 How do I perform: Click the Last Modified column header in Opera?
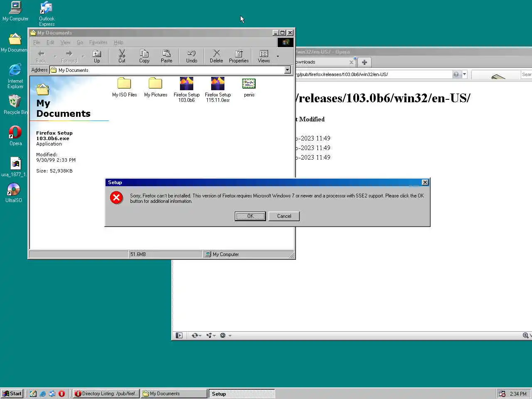[x=310, y=119]
